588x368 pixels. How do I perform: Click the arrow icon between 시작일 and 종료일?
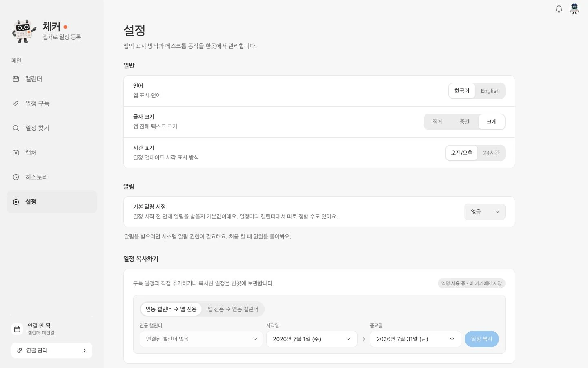tap(364, 339)
